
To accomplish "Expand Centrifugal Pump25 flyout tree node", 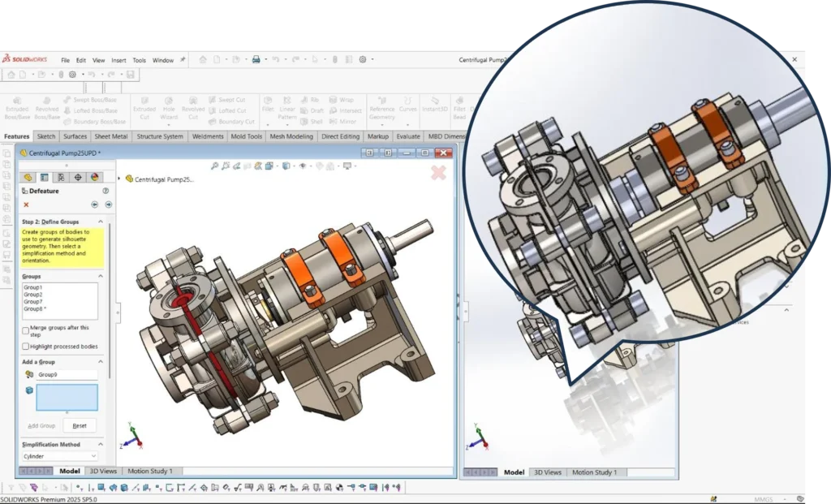I will (x=118, y=179).
